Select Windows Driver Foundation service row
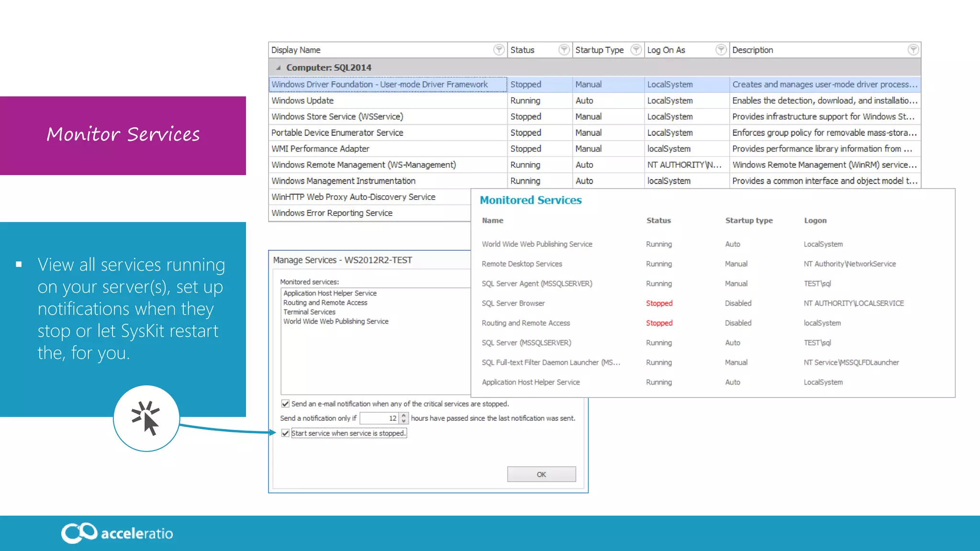Image resolution: width=980 pixels, height=551 pixels. (595, 84)
